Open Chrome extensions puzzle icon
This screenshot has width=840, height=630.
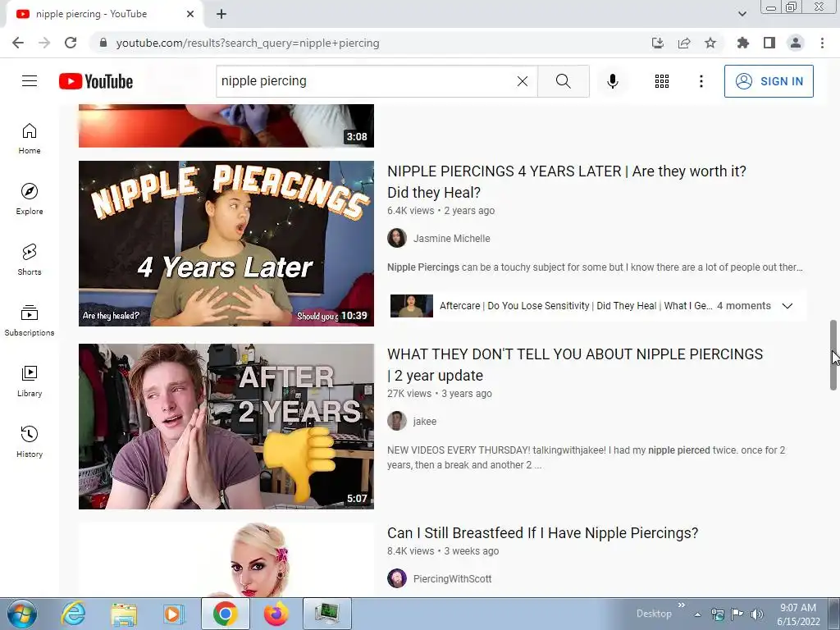click(743, 43)
